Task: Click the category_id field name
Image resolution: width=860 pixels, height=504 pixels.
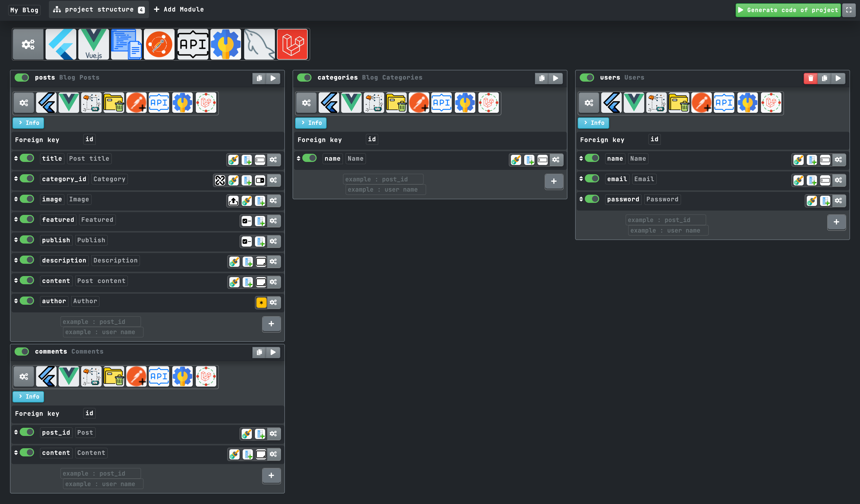Action: (x=64, y=179)
